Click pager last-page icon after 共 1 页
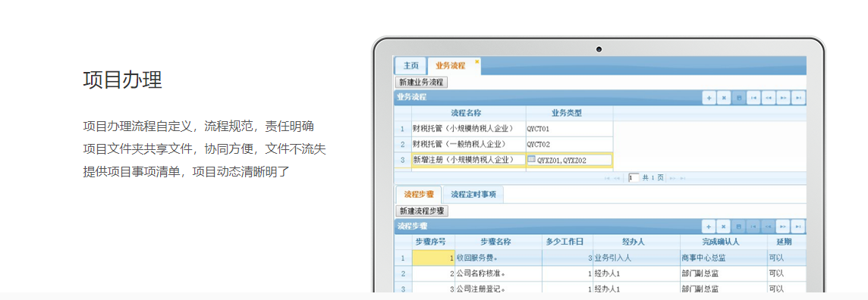The image size is (868, 300). pos(683,179)
